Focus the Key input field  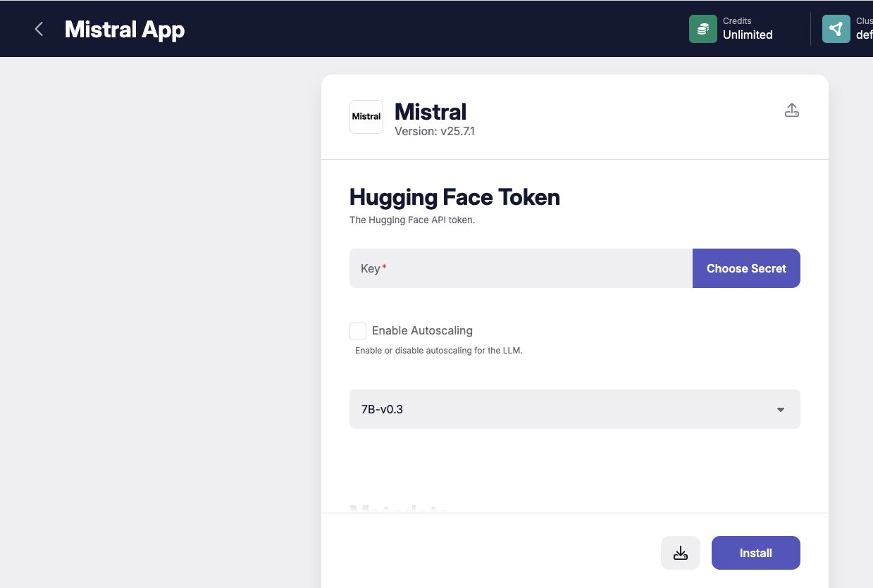(521, 268)
